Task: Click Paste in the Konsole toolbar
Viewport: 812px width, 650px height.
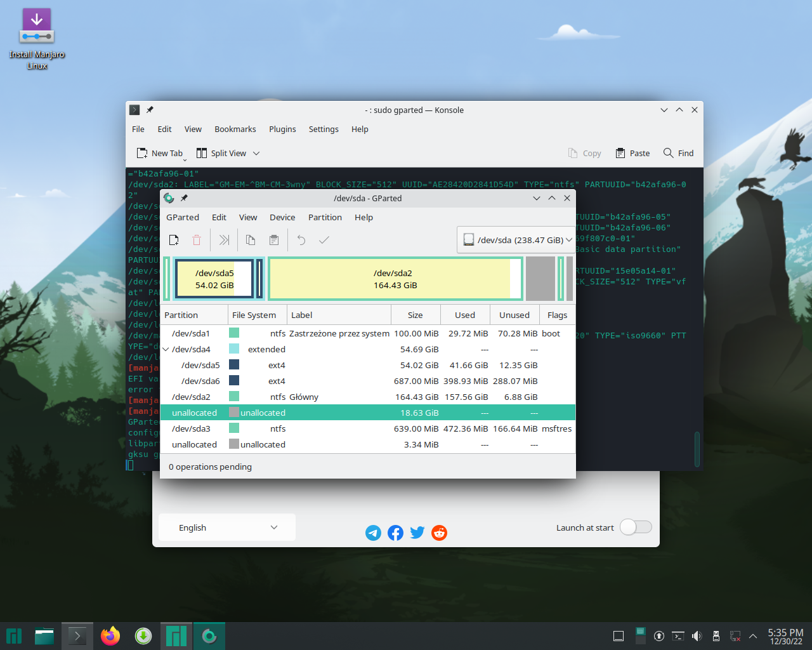Action: click(632, 153)
